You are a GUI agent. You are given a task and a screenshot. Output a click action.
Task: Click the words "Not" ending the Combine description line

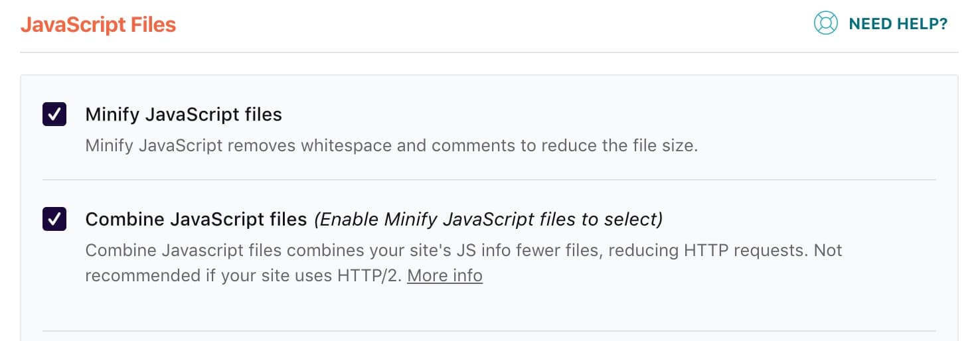[829, 251]
